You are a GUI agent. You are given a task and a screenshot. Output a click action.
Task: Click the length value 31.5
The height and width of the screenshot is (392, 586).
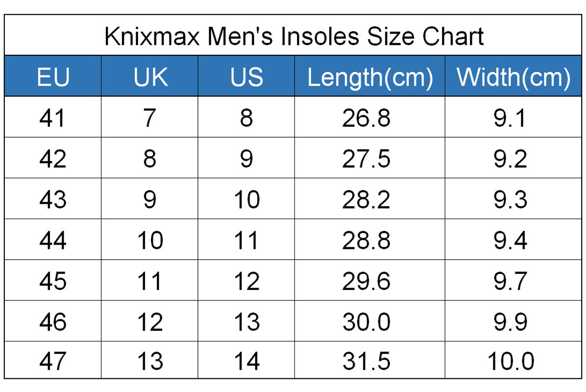pos(366,361)
